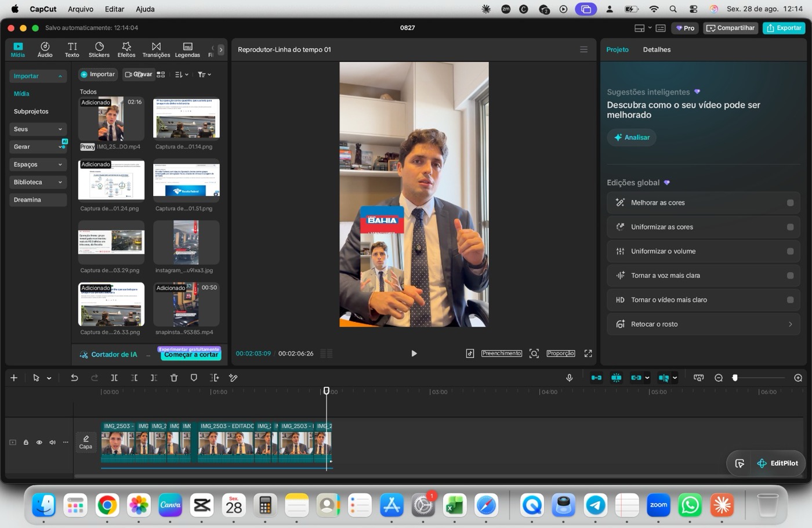812x528 pixels.
Task: Enable Tornar a voz mais clara checkbox
Action: [x=790, y=276]
